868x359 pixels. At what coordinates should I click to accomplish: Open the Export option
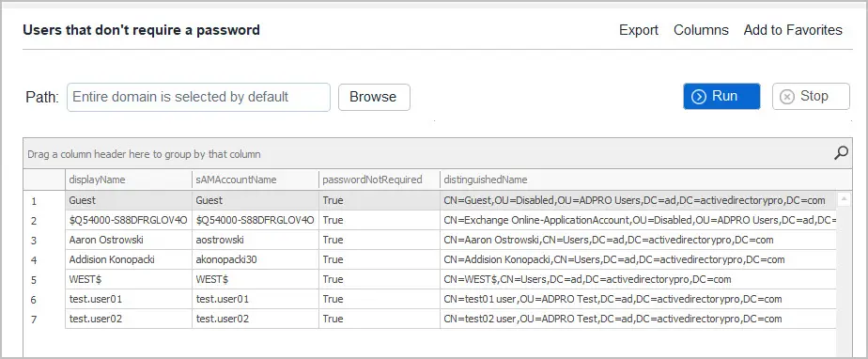pyautogui.click(x=638, y=30)
